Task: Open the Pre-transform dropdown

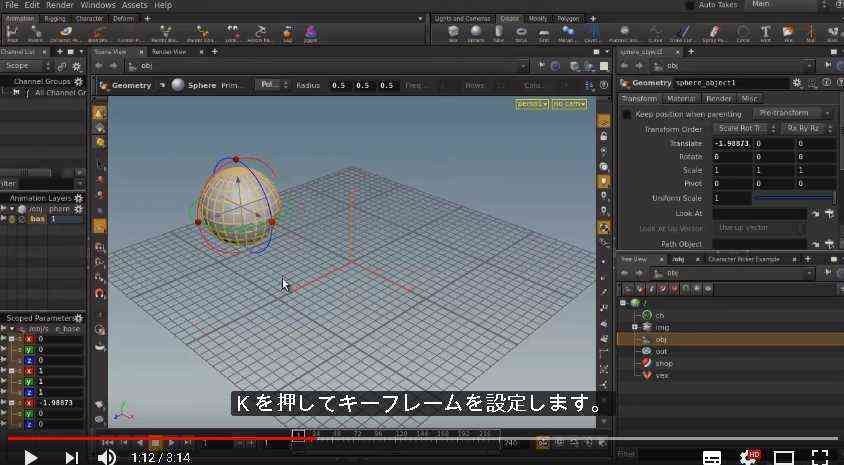Action: pos(792,113)
